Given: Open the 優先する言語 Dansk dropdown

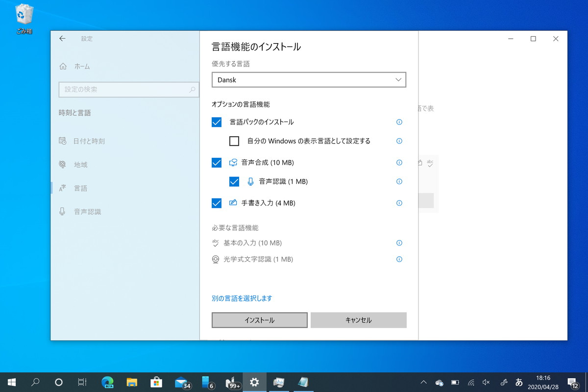Looking at the screenshot, I should pos(309,79).
